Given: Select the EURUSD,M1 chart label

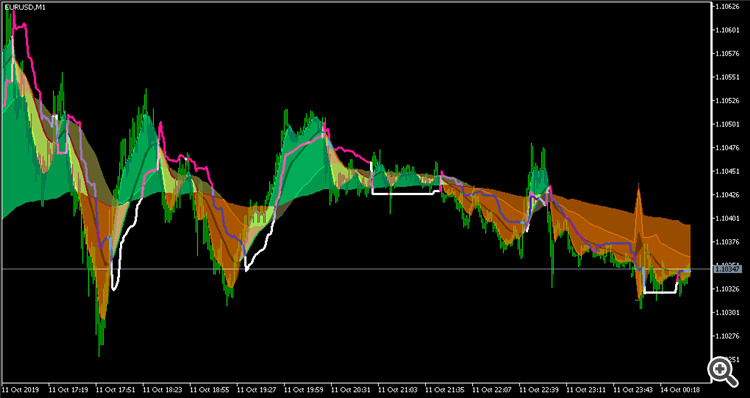Looking at the screenshot, I should coord(25,8).
